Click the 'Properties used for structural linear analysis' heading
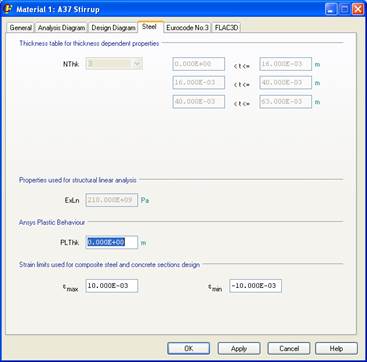 tap(78, 180)
